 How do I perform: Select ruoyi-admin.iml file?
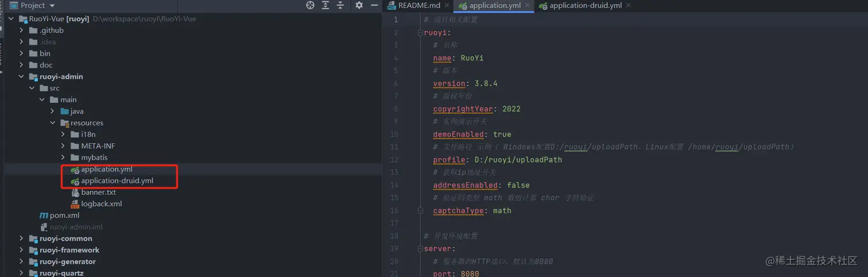[x=76, y=227]
